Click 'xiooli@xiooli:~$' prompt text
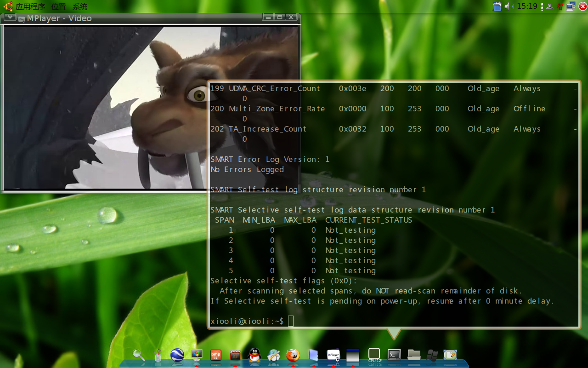 [247, 321]
